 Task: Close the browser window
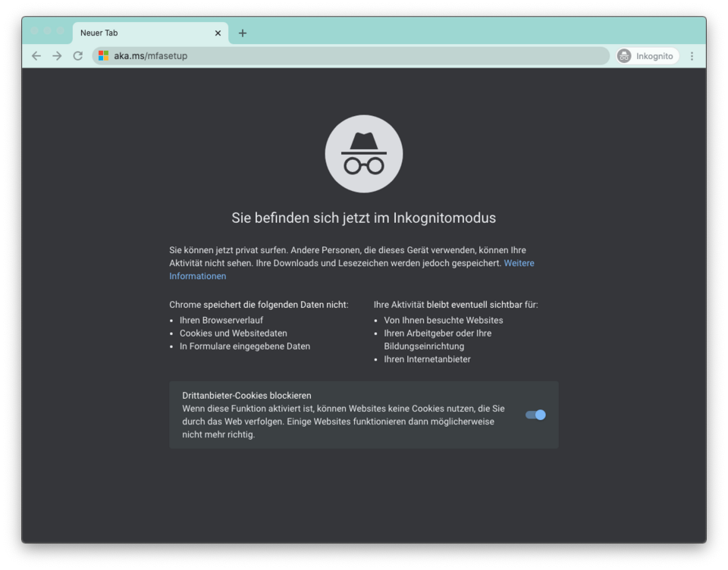coord(34,30)
